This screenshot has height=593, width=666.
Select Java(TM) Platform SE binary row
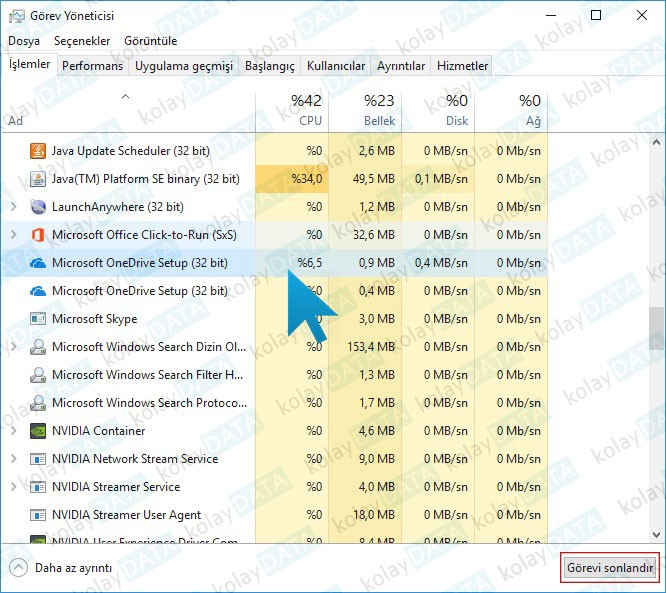274,179
